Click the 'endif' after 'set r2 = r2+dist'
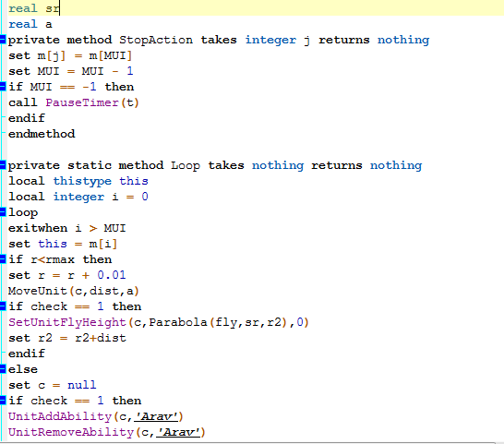504x444 pixels. 27,354
